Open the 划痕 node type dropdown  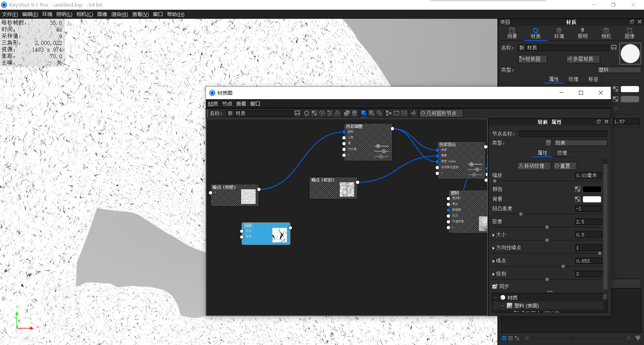coord(581,143)
